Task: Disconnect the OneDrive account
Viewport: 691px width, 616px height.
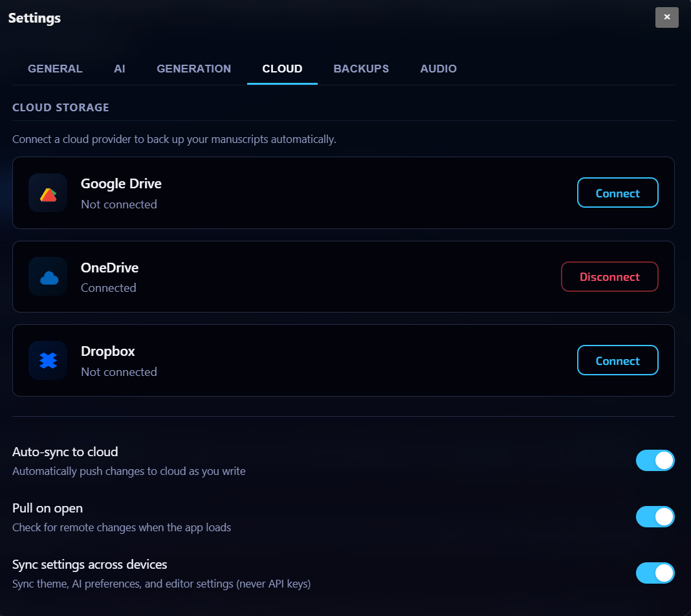Action: (609, 276)
